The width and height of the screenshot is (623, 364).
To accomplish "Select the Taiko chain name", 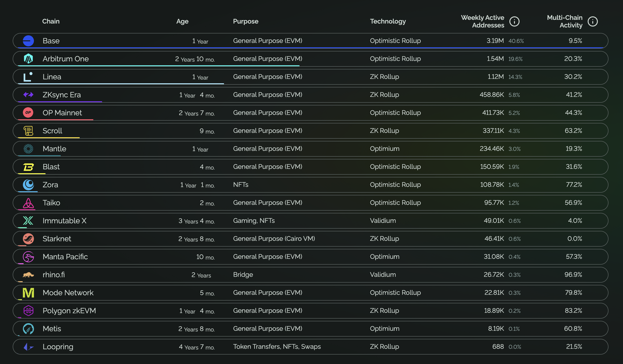I will (51, 203).
